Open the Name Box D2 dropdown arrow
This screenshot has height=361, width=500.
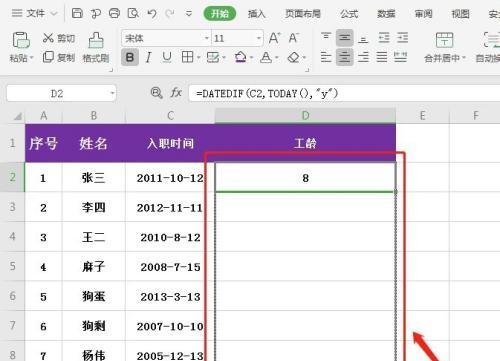click(x=113, y=93)
